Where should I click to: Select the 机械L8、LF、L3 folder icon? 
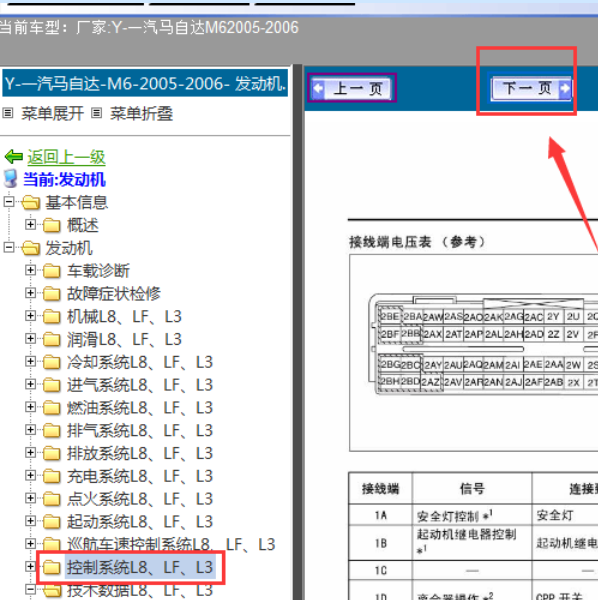point(52,316)
